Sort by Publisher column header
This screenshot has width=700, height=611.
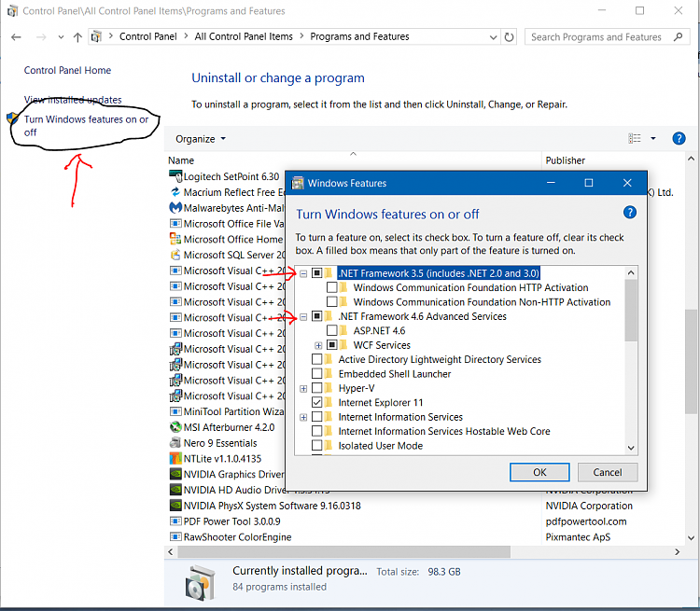coord(566,160)
